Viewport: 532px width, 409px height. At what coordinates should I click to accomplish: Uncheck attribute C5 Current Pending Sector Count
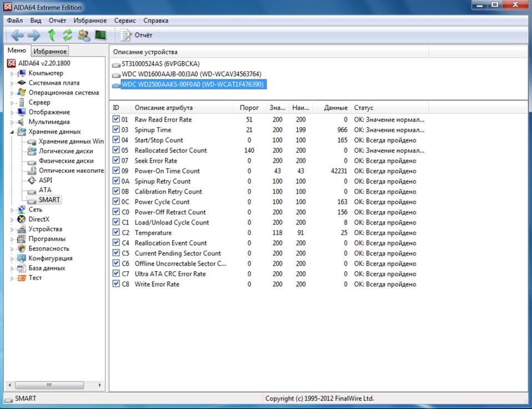click(x=116, y=253)
